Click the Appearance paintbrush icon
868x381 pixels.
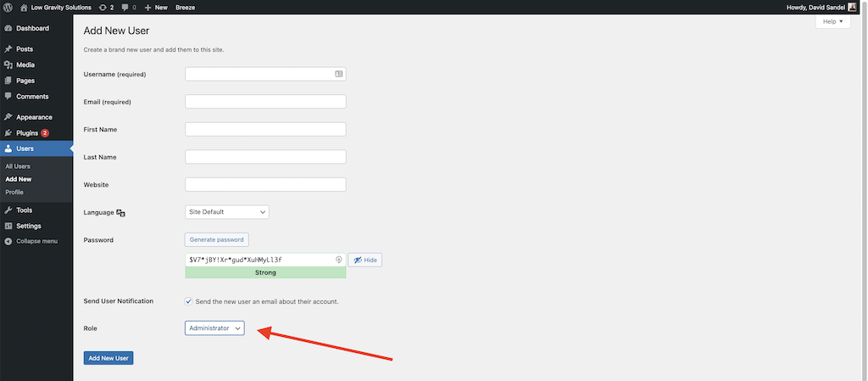8,117
